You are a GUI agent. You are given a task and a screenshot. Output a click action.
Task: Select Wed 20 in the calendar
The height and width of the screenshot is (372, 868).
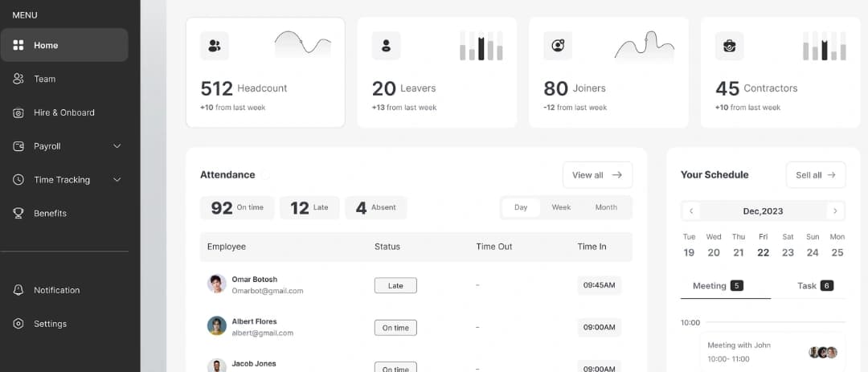tap(714, 245)
